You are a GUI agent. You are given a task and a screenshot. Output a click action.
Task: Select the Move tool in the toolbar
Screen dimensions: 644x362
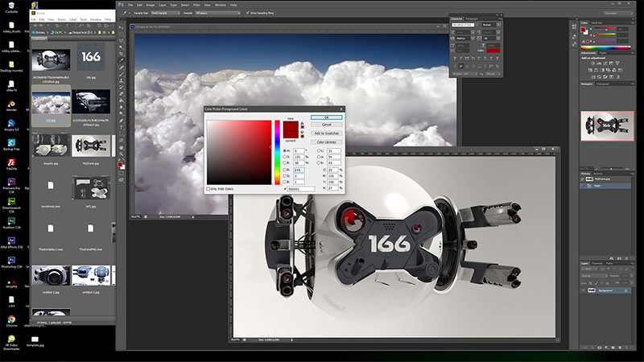coord(121,27)
